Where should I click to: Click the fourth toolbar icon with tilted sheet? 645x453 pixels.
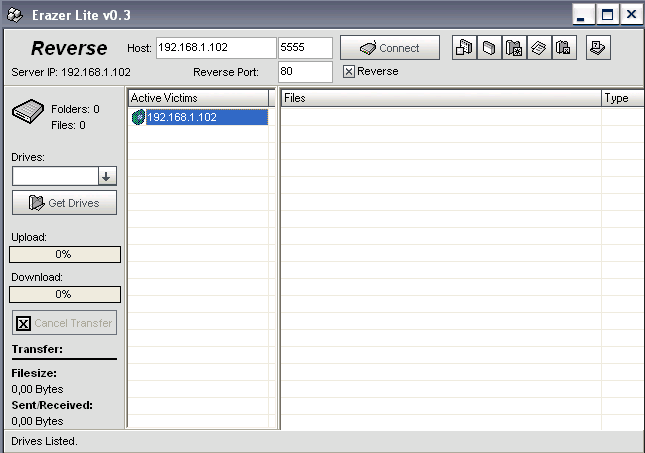[x=538, y=48]
